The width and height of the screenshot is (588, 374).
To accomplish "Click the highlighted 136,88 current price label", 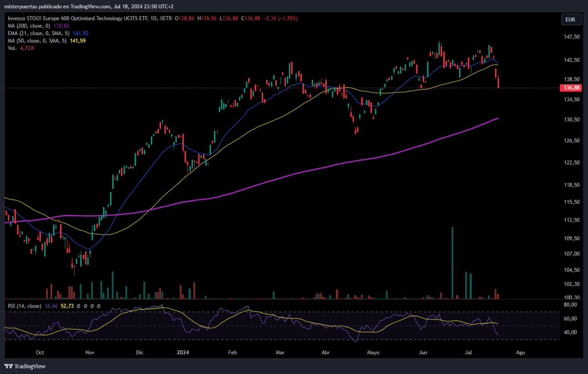I will [571, 88].
